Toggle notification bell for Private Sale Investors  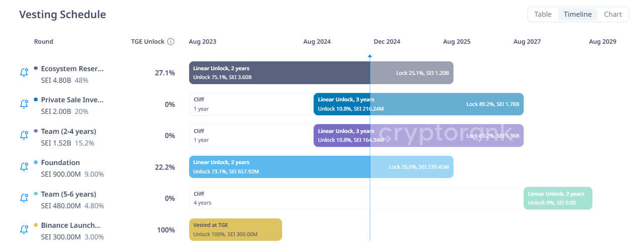point(24,104)
